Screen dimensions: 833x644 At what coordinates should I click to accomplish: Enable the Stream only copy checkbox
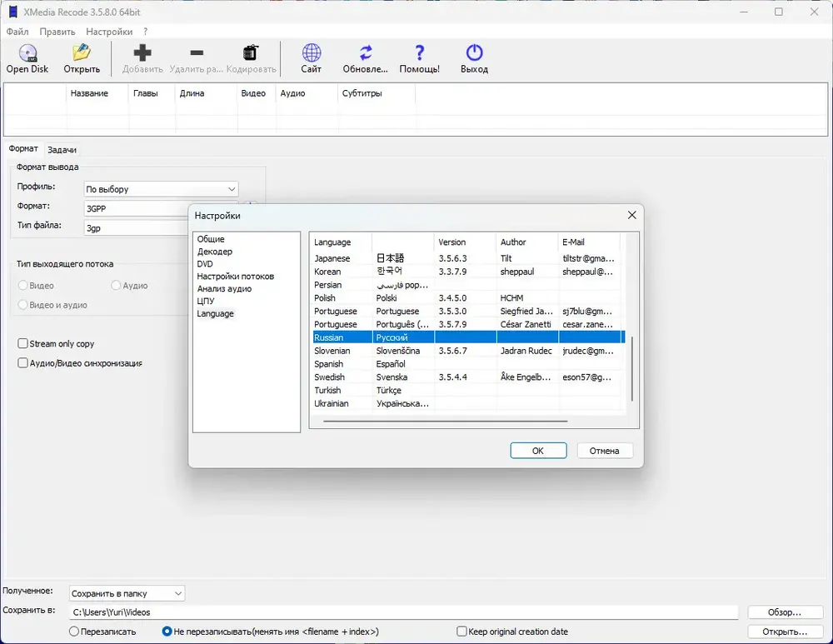[22, 344]
